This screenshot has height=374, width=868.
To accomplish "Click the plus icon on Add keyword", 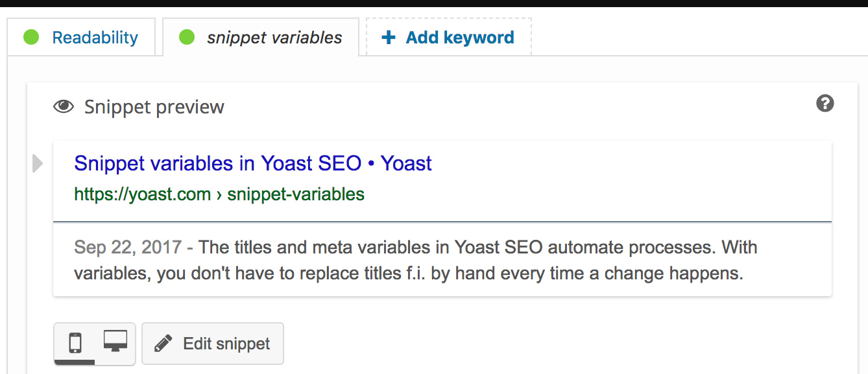I will [x=389, y=38].
